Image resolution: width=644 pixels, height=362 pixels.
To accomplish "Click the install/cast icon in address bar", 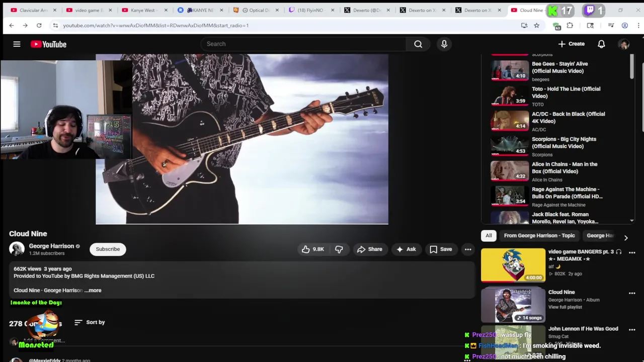I will coord(524,25).
